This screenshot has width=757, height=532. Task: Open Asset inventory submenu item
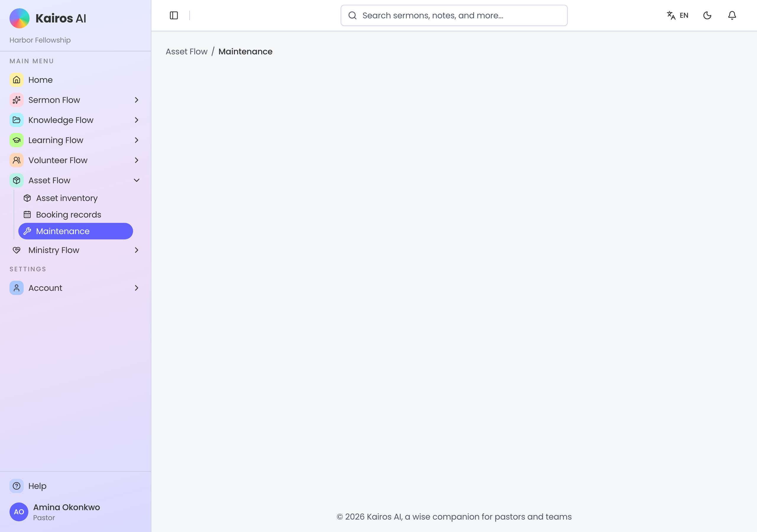(75, 198)
